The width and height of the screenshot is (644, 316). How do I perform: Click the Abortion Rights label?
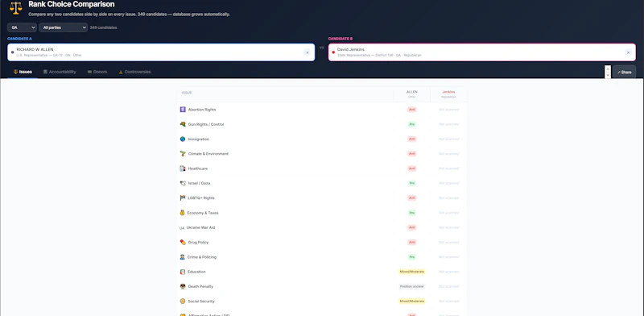coord(202,110)
